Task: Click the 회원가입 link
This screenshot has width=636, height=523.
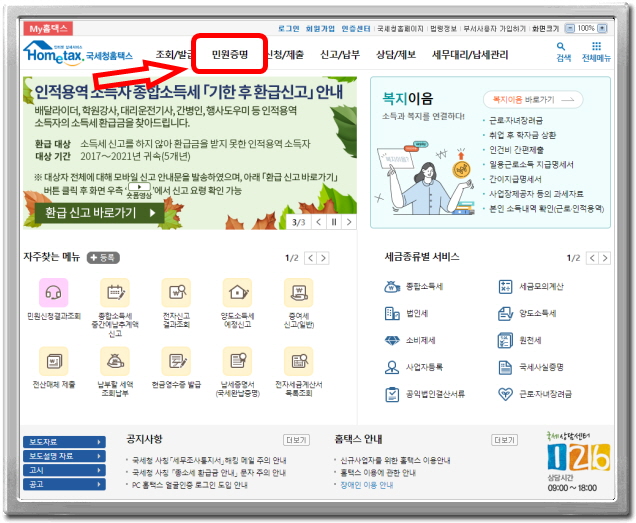Action: (x=320, y=28)
